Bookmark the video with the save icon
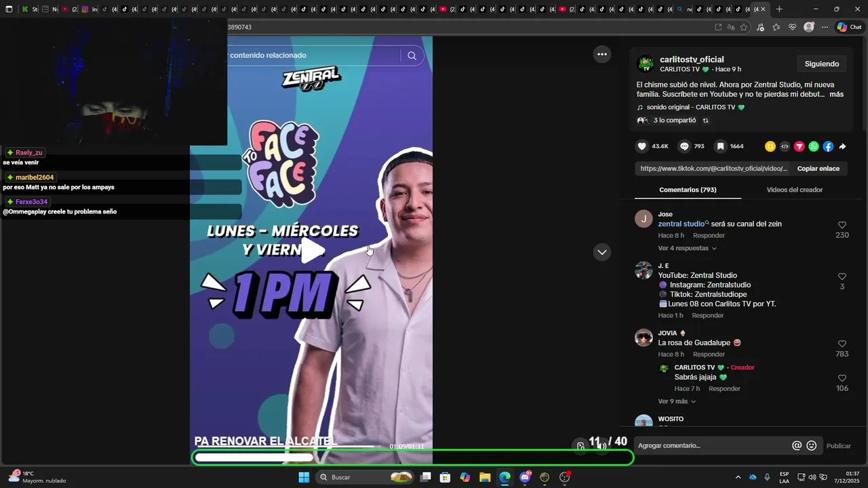 (x=720, y=146)
